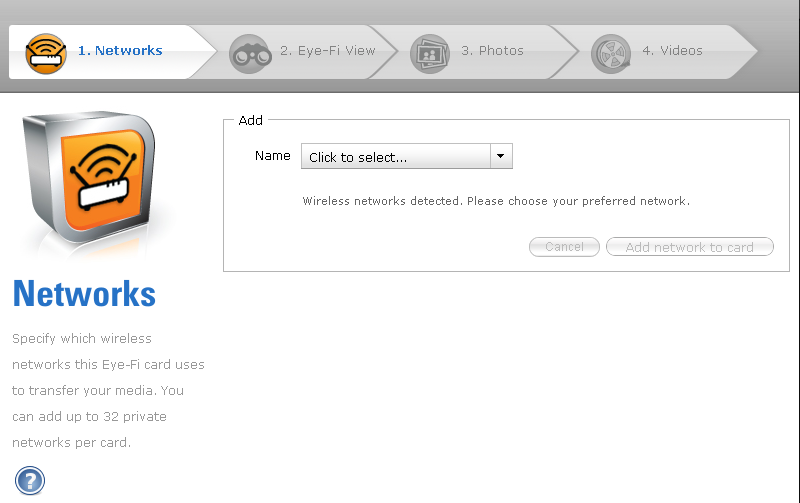Click the blue Networks heading
This screenshot has width=800, height=503.
(84, 294)
